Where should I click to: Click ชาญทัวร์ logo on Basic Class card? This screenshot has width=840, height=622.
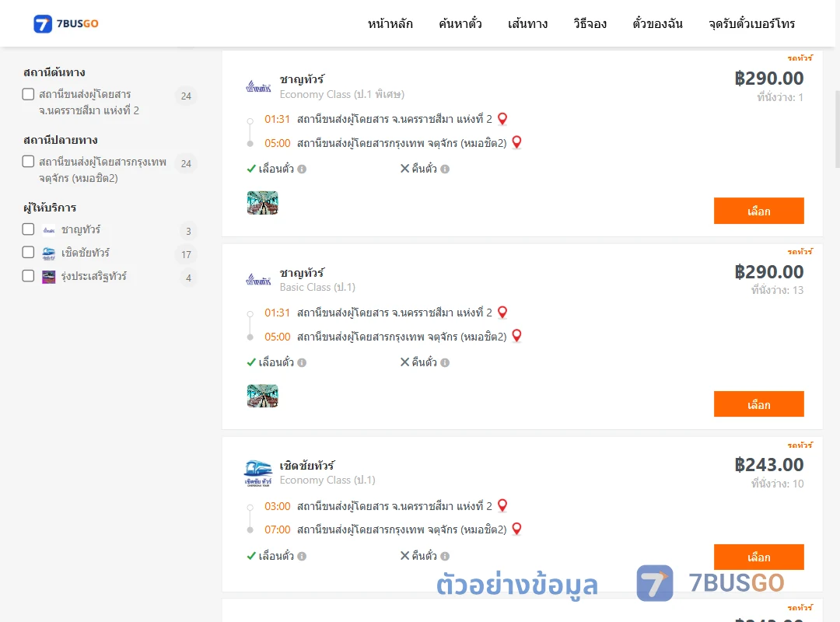point(258,280)
